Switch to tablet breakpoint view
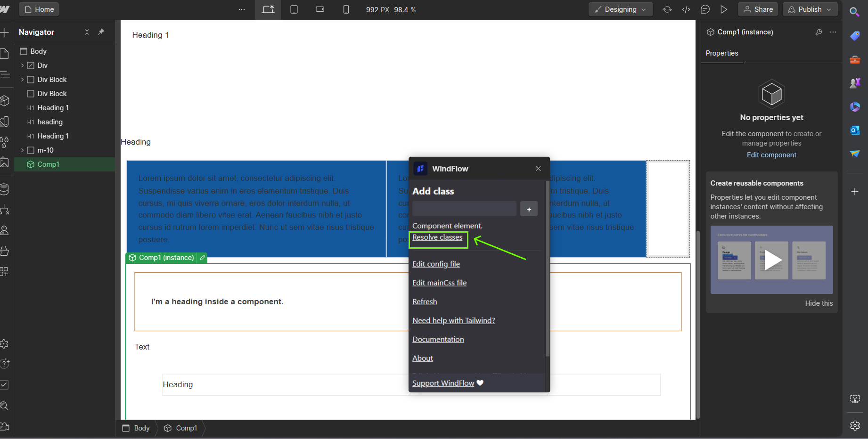Screen dimensions: 868x439 click(x=294, y=9)
